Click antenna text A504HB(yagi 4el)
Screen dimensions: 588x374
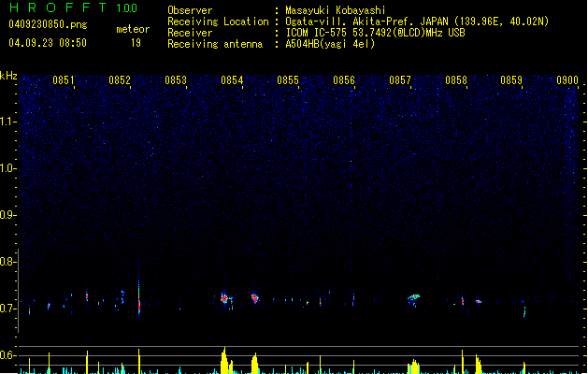[330, 44]
